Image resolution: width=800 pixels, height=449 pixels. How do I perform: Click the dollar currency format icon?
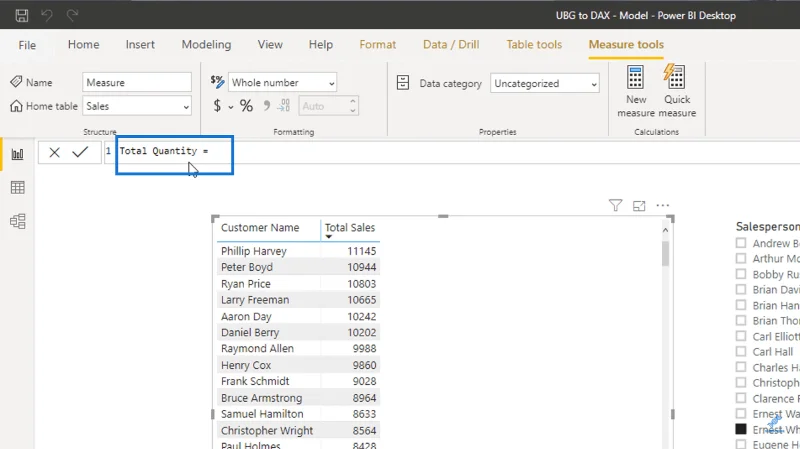[217, 106]
